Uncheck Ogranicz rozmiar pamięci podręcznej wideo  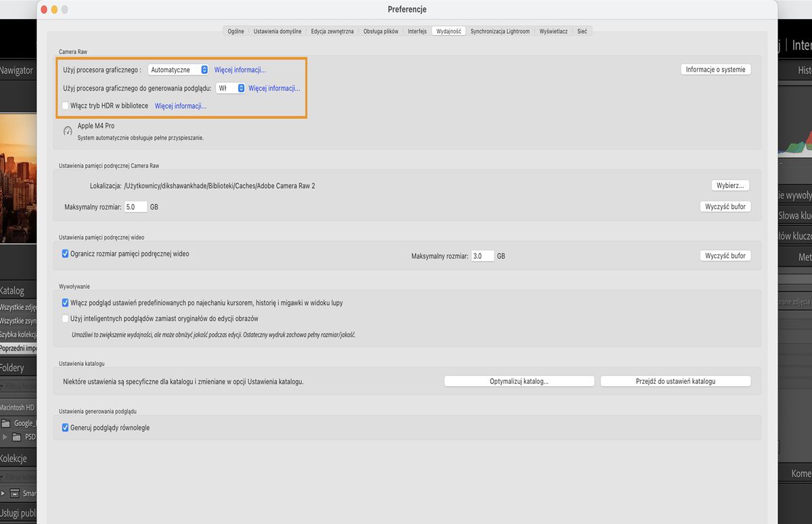[66, 254]
